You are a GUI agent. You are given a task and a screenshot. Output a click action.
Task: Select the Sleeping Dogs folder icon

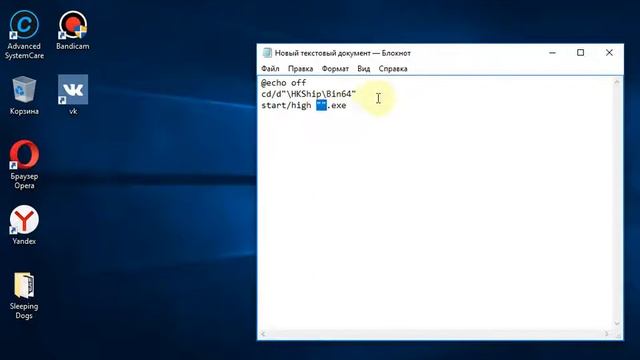tap(24, 296)
